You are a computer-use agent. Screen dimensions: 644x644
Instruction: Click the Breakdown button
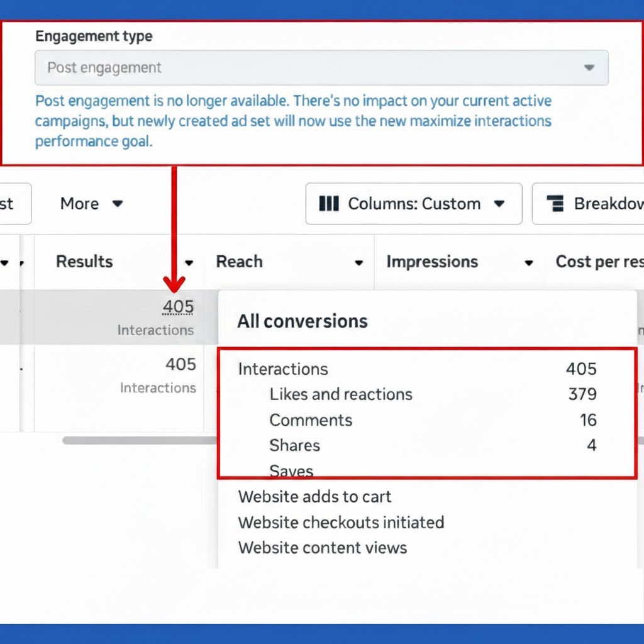coord(588,204)
